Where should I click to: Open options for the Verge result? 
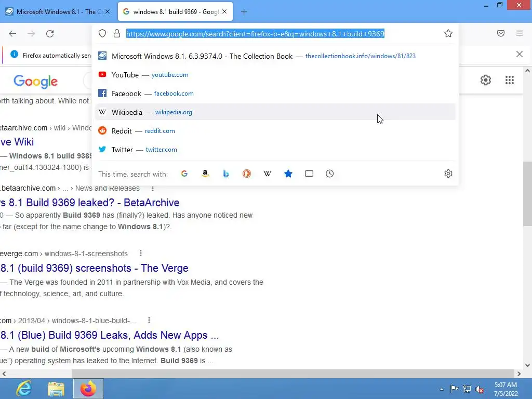coord(140,253)
